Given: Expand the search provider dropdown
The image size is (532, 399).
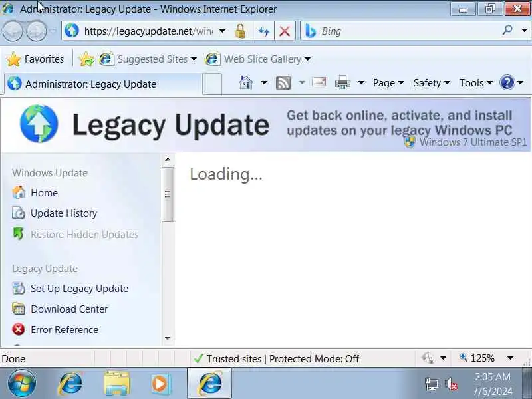Looking at the screenshot, I should click(x=524, y=31).
